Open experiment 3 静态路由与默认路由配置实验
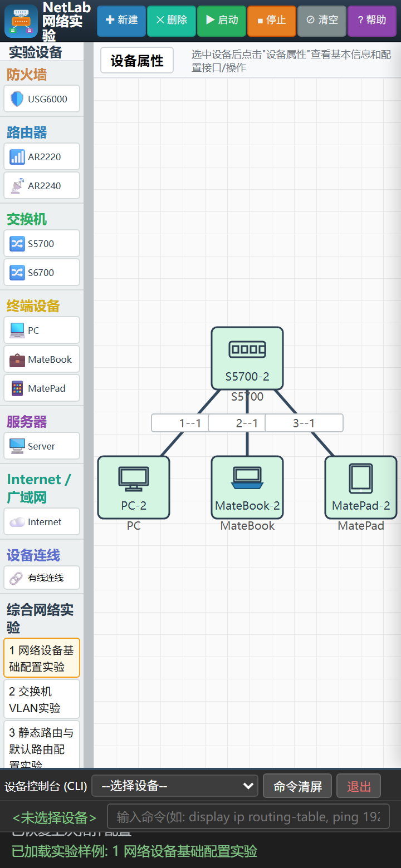The height and width of the screenshot is (868, 401). click(42, 746)
